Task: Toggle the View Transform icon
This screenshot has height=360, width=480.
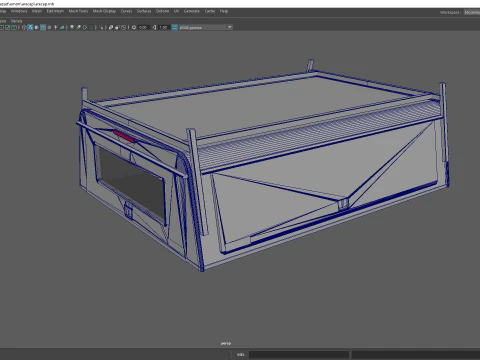Action: point(175,27)
